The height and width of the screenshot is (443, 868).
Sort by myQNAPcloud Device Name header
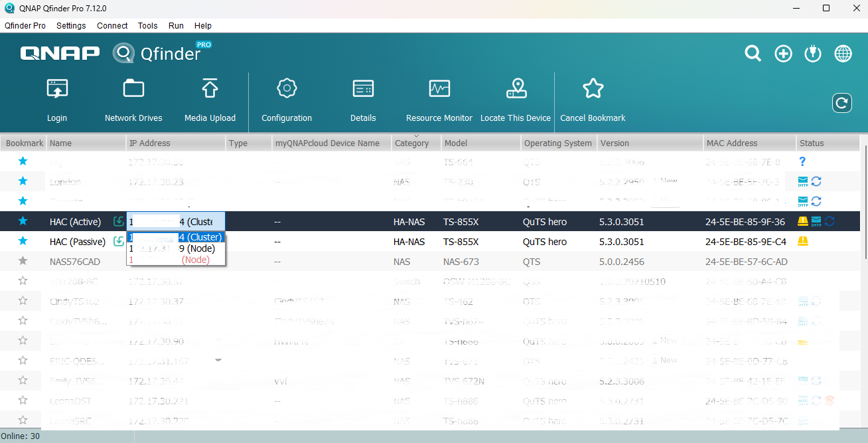point(332,143)
